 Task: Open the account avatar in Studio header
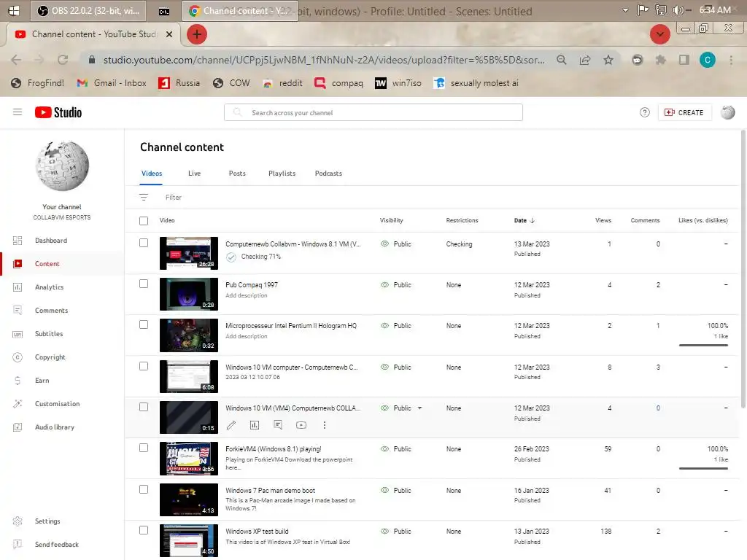tap(727, 112)
